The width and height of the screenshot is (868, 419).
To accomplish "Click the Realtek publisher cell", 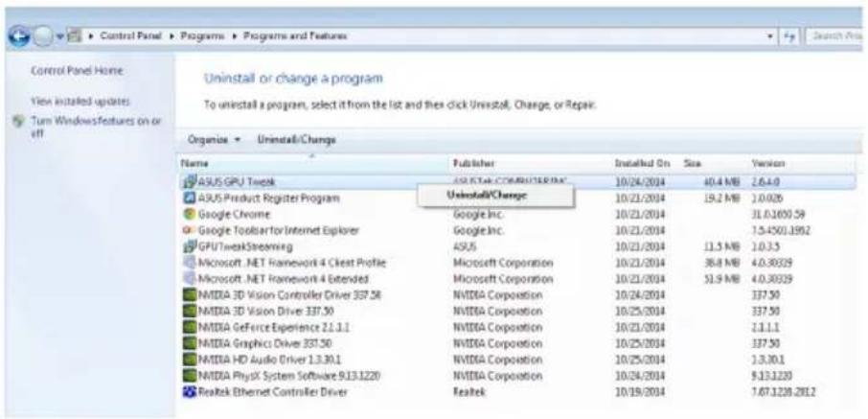I will [469, 392].
